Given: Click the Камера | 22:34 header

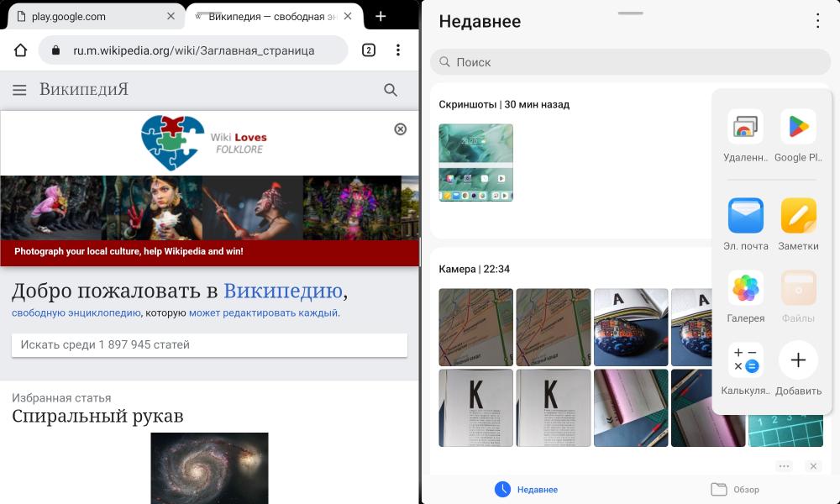Looking at the screenshot, I should point(474,269).
